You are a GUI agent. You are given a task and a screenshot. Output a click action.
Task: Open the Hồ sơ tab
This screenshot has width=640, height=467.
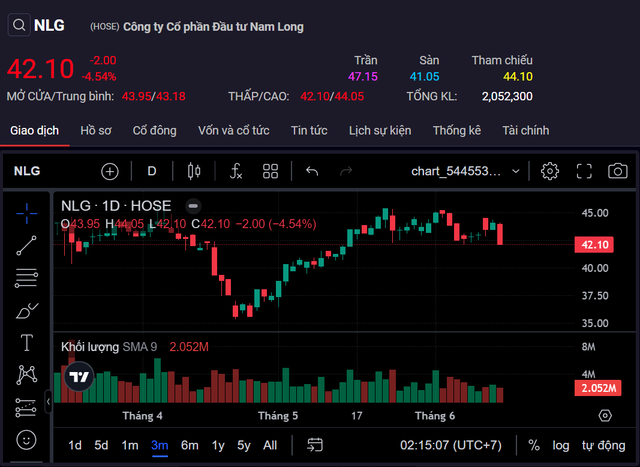[96, 131]
